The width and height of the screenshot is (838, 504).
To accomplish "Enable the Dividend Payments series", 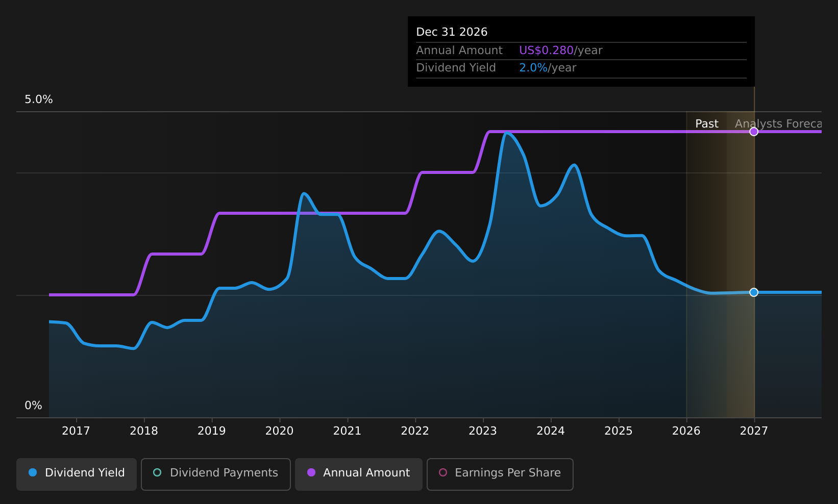I will (x=215, y=474).
